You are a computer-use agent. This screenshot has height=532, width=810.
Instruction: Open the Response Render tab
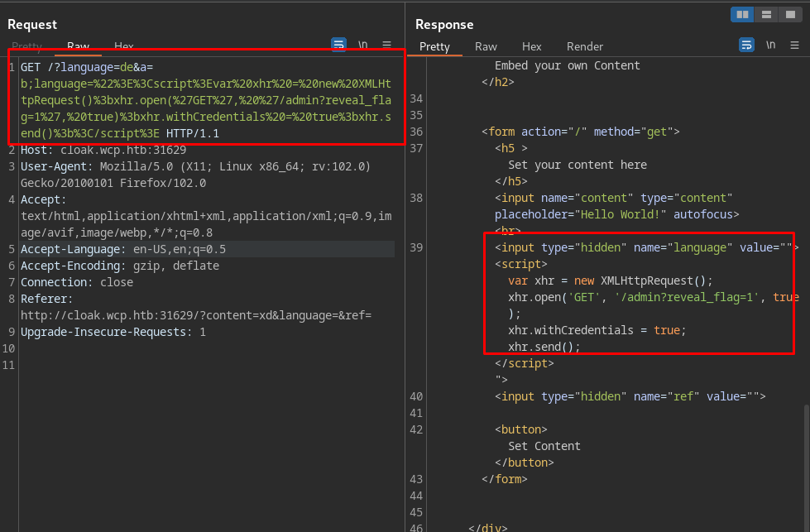[585, 46]
